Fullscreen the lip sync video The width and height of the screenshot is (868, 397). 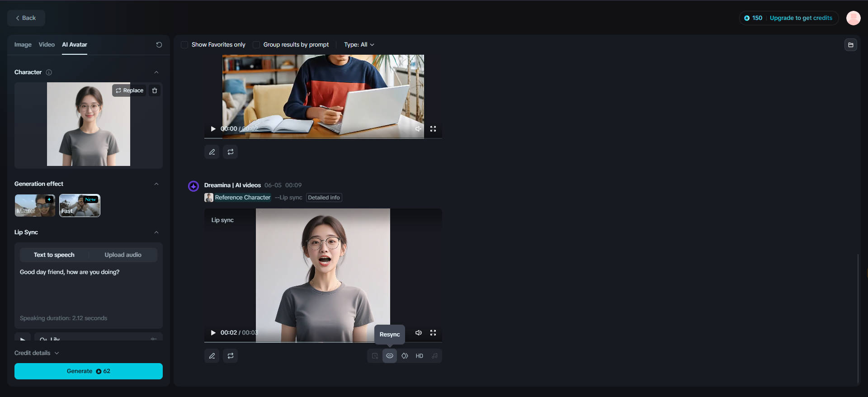tap(433, 333)
